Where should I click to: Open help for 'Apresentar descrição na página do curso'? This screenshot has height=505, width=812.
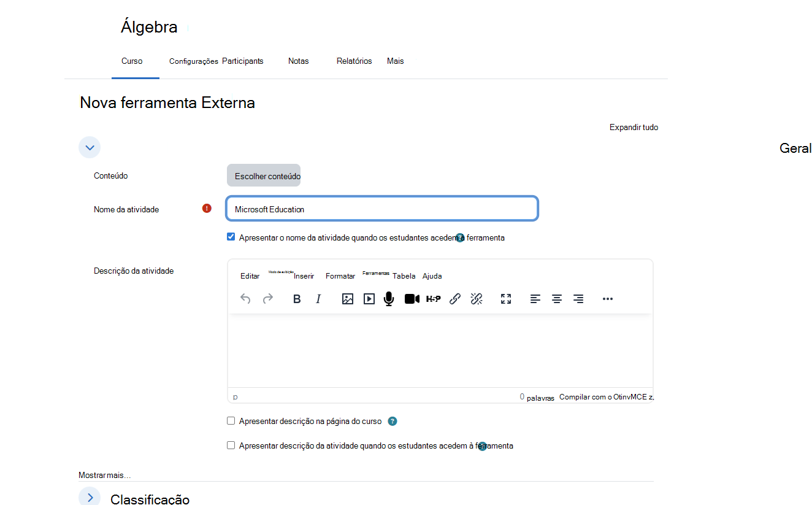pyautogui.click(x=393, y=422)
